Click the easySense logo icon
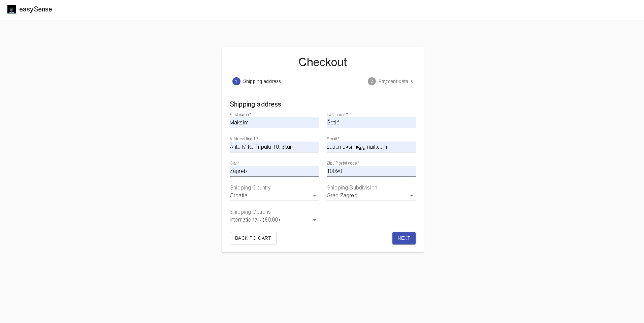The width and height of the screenshot is (644, 323). [11, 9]
